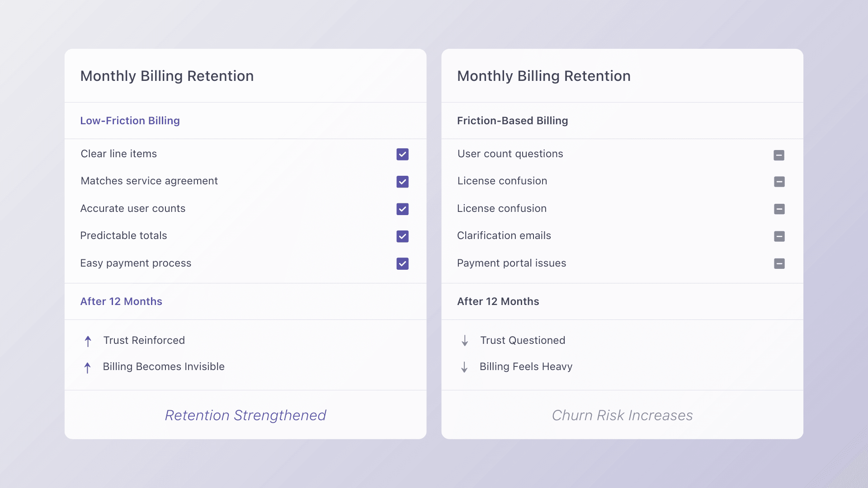Toggle the Accurate user counts checkbox
This screenshot has width=868, height=488.
pyautogui.click(x=402, y=209)
